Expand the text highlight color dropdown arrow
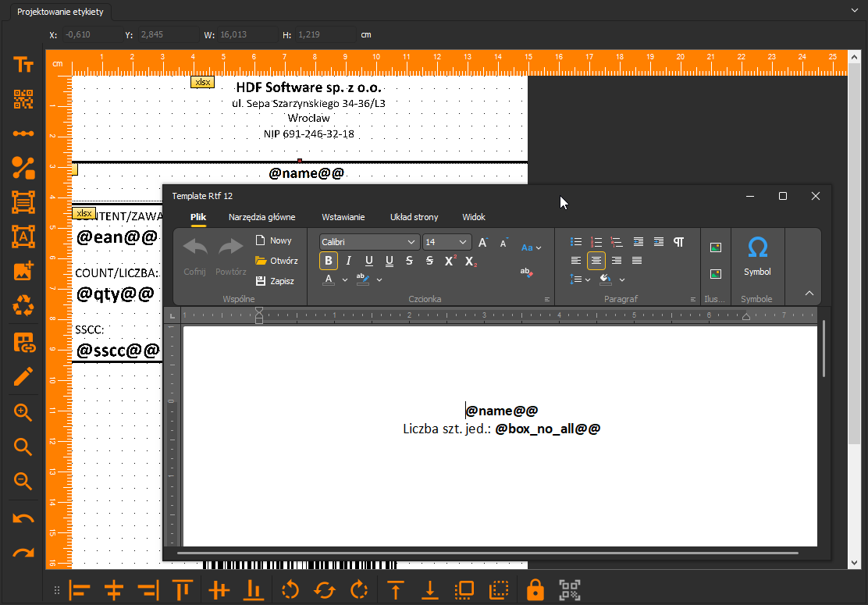 [x=379, y=279]
